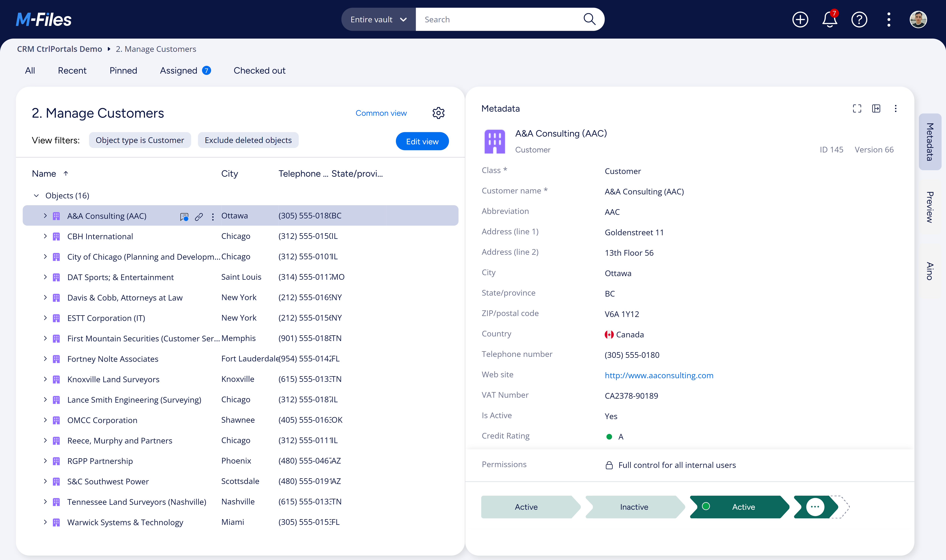Open the Metadata panel options menu
The image size is (946, 560).
point(896,108)
